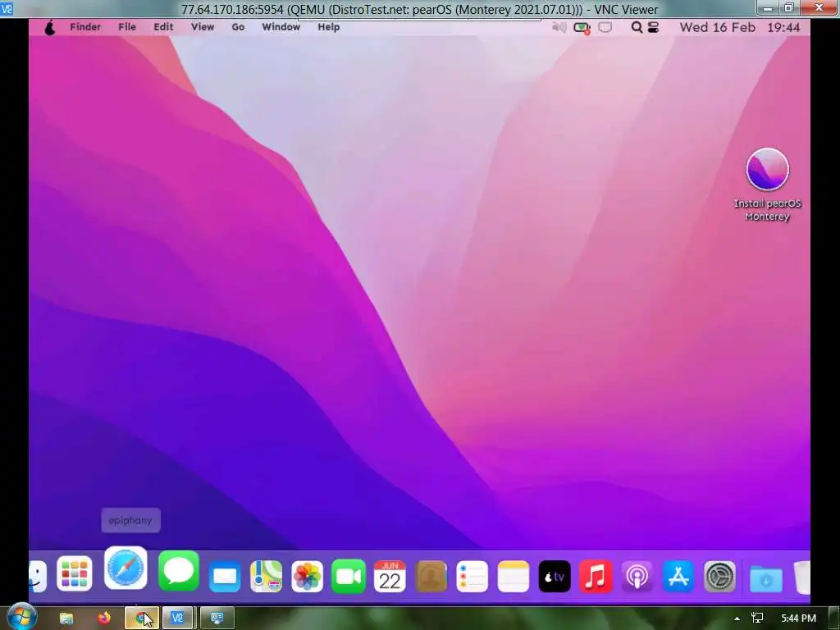Image resolution: width=840 pixels, height=630 pixels.
Task: Open Windows Explorer from the taskbar
Action: pos(66,619)
